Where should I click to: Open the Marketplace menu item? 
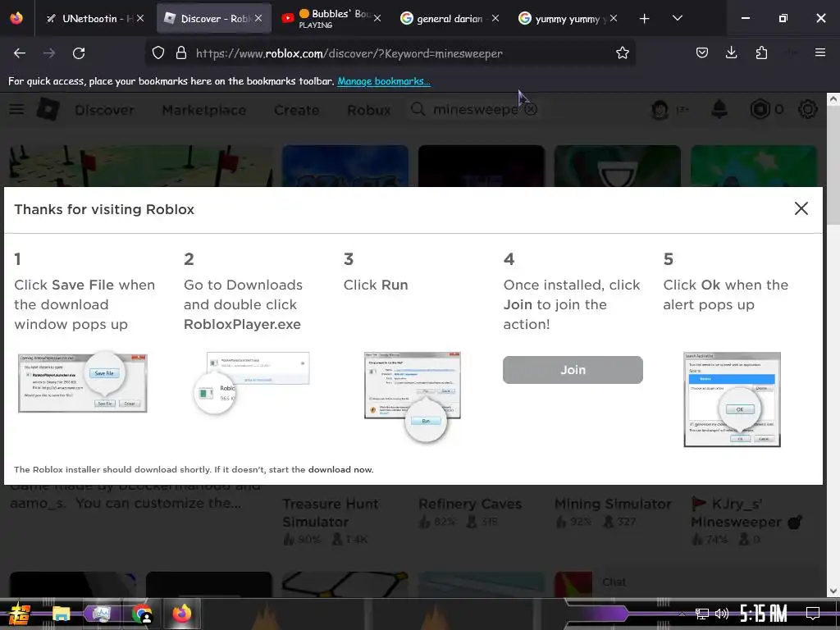pos(204,110)
